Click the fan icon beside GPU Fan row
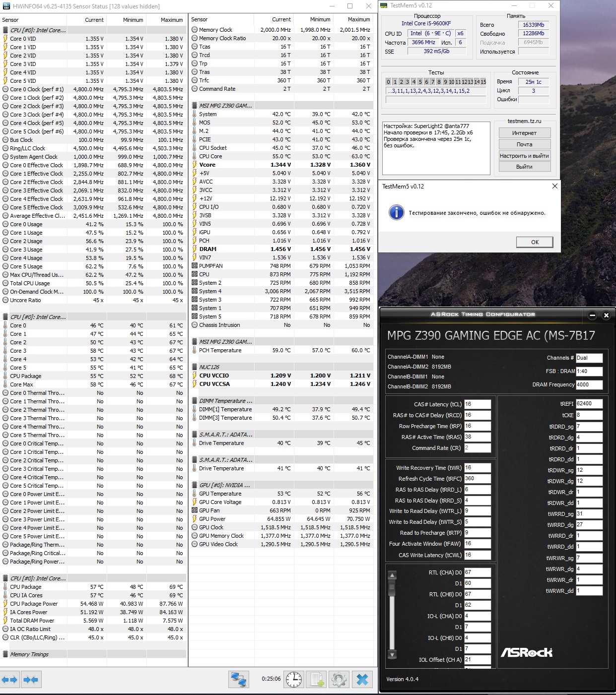The height and width of the screenshot is (695, 616). coord(195,510)
